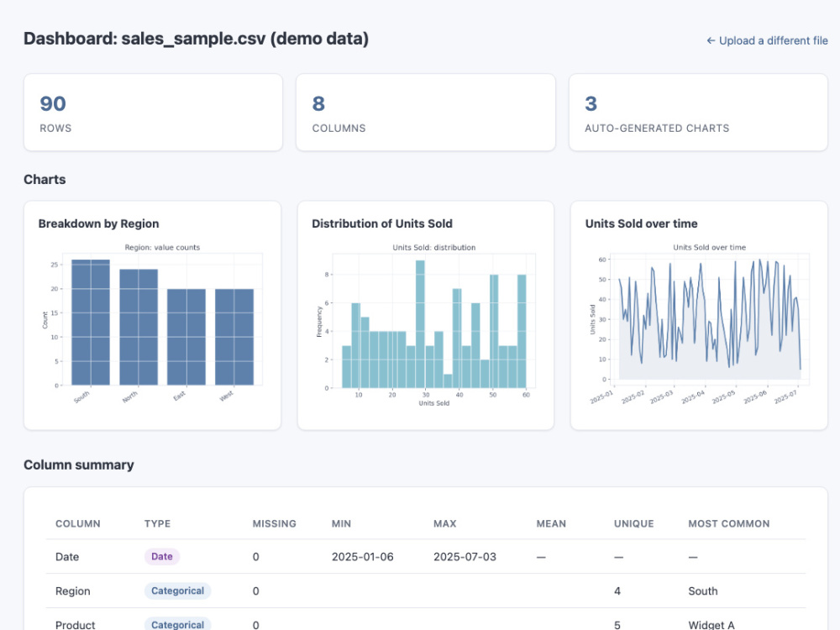The height and width of the screenshot is (630, 840).
Task: Click the MAX table header
Action: (x=444, y=524)
